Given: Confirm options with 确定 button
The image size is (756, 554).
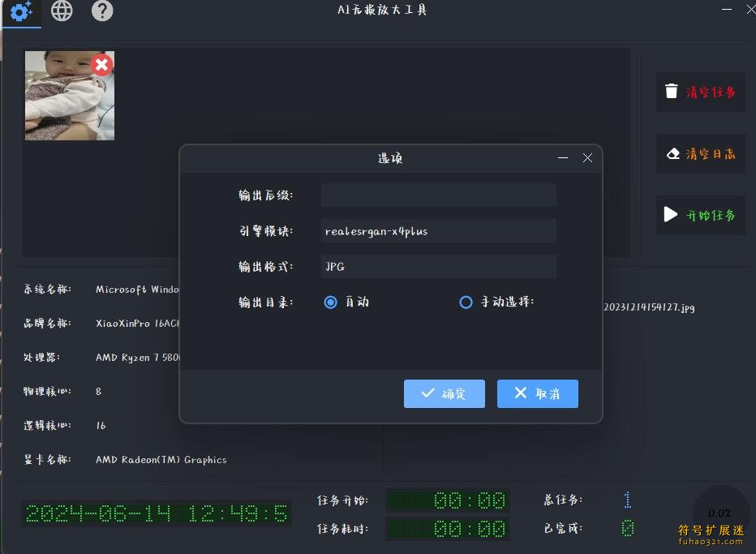Looking at the screenshot, I should pos(445,393).
